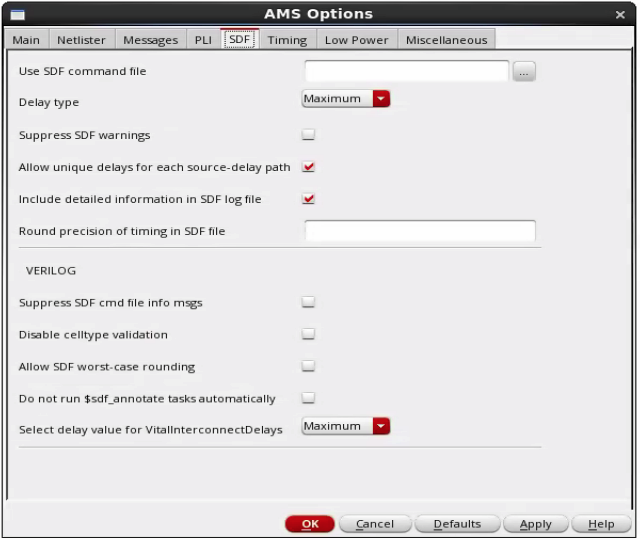Enable Suppress SDF warnings checkbox
This screenshot has height=540, width=640.
click(x=309, y=135)
